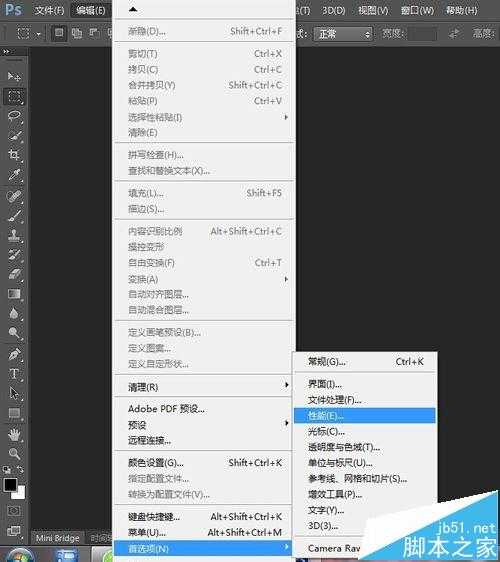500x562 pixels.
Task: Open the 视图(V) menu
Action: (373, 10)
